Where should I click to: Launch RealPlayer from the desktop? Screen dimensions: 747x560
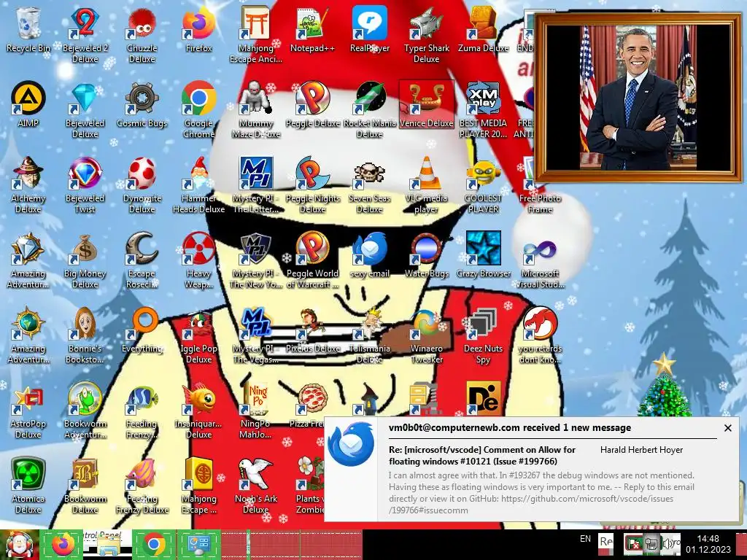[x=370, y=29]
